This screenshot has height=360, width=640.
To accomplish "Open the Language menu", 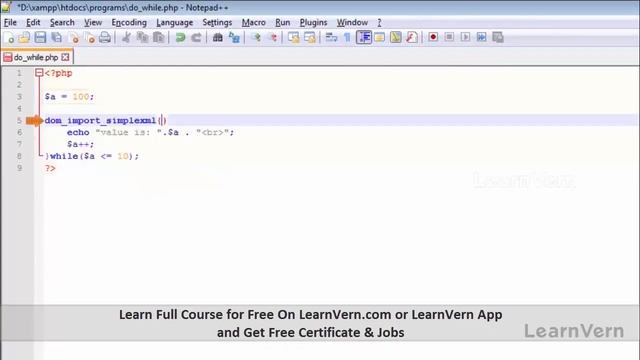I will 174,22.
